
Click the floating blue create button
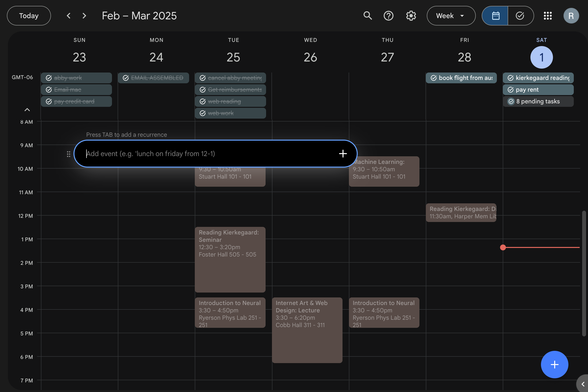(x=554, y=364)
